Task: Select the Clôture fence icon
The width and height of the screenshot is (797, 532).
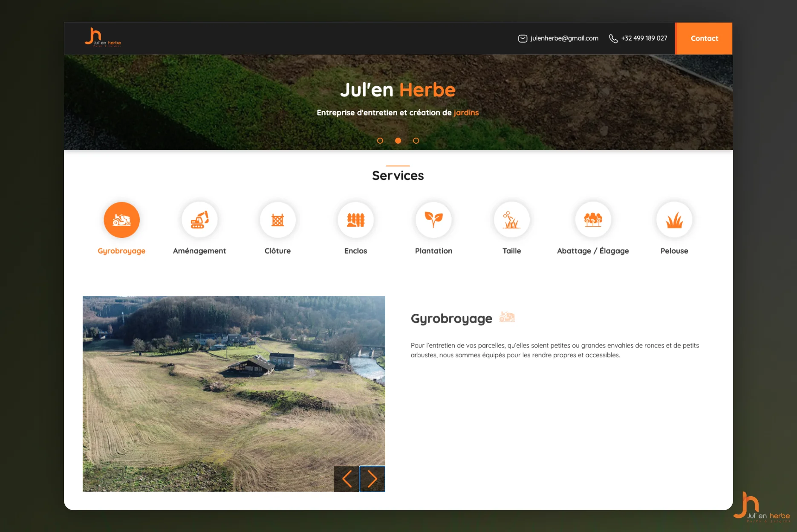Action: pyautogui.click(x=277, y=220)
